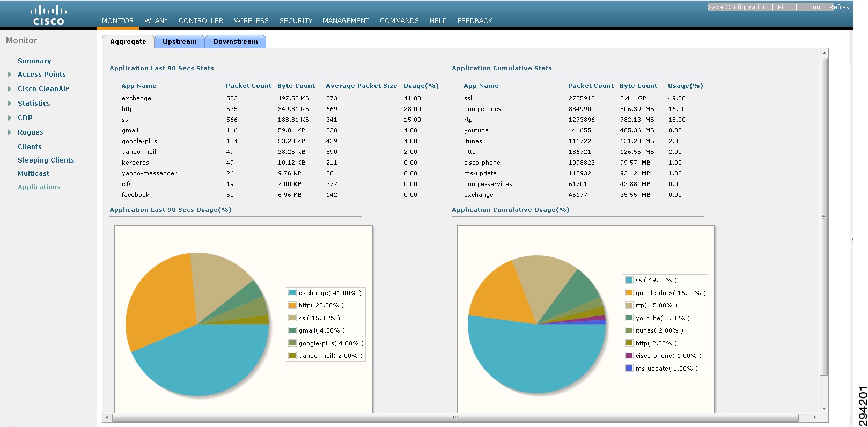Click the Ping link
The height and width of the screenshot is (427, 868).
pyautogui.click(x=784, y=7)
